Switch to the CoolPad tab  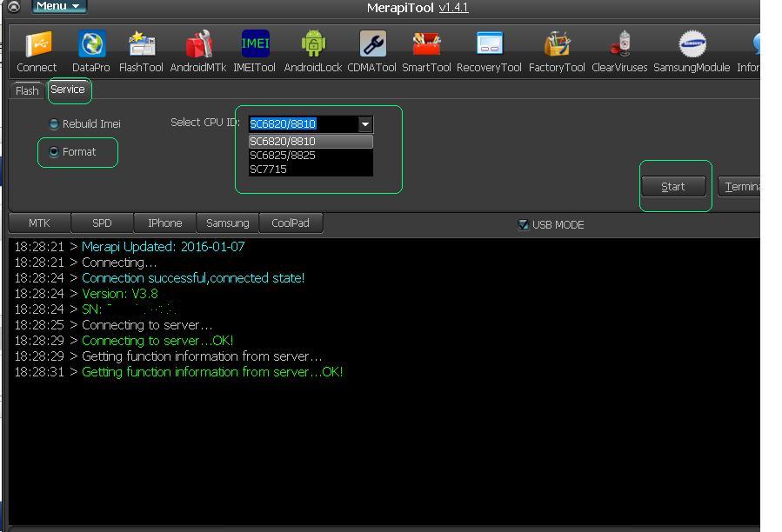tap(291, 223)
